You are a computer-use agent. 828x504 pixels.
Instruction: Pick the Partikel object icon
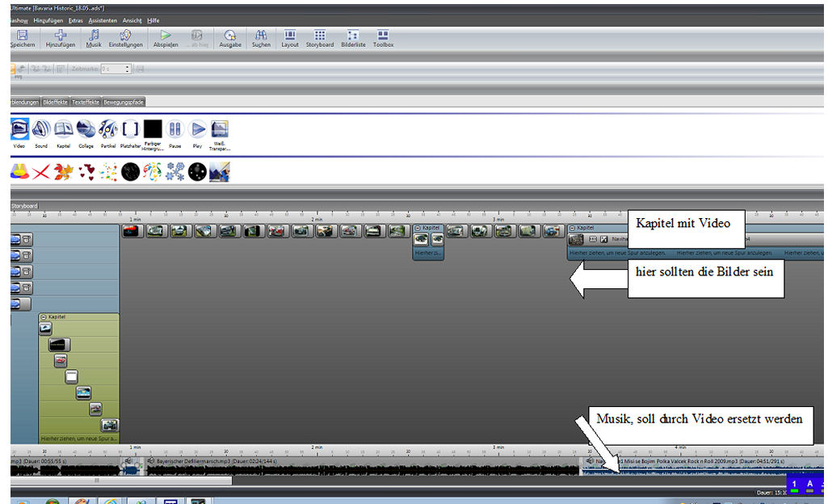(x=108, y=129)
